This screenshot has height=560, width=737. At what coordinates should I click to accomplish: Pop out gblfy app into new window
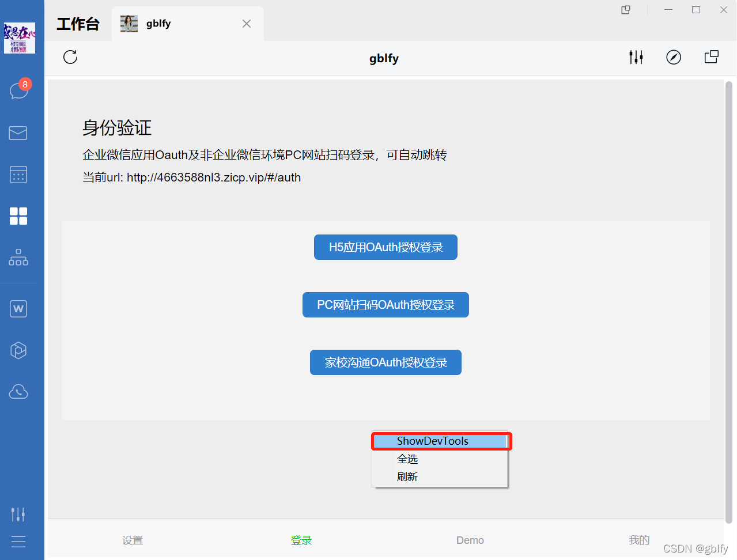click(712, 57)
